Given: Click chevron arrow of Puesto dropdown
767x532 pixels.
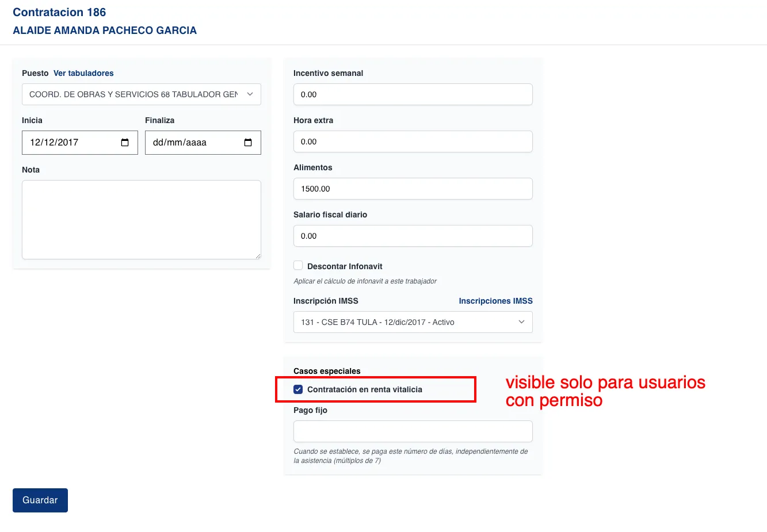Looking at the screenshot, I should point(250,94).
